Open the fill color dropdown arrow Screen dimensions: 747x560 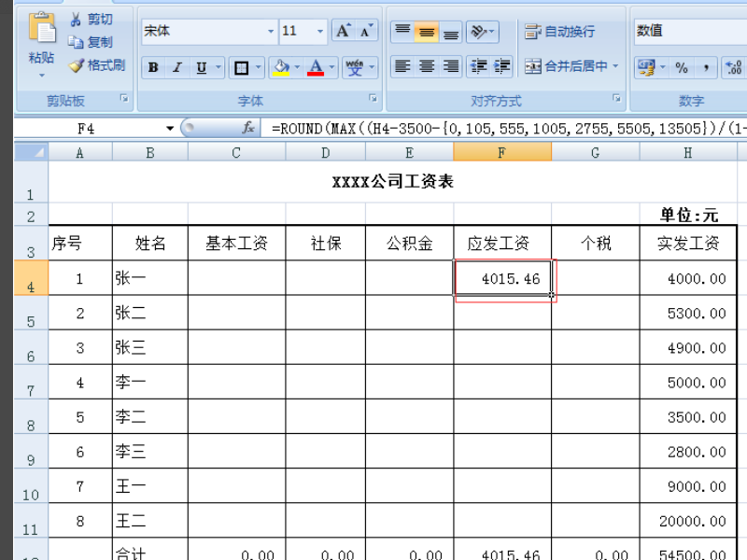297,67
